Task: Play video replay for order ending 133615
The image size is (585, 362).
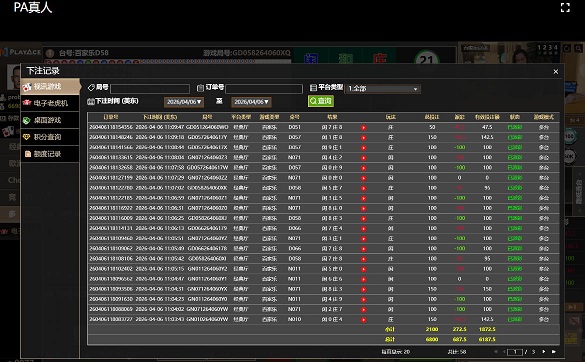Action: pos(363,158)
